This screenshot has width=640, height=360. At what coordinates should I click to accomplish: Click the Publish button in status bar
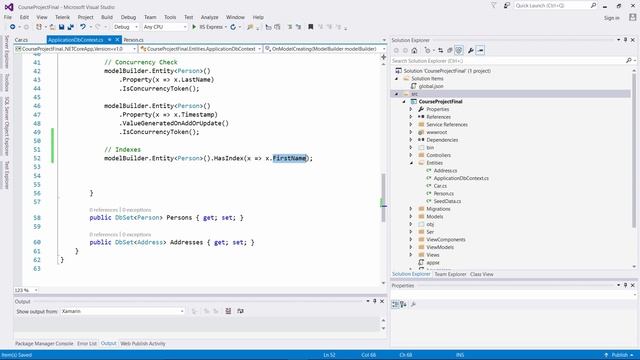click(619, 355)
